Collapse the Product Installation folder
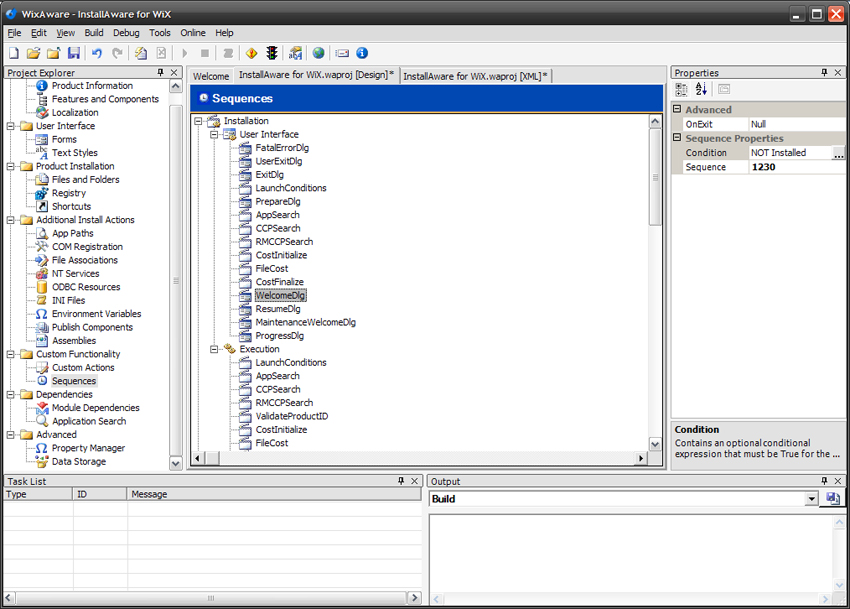Viewport: 850px width, 609px height. pos(10,166)
